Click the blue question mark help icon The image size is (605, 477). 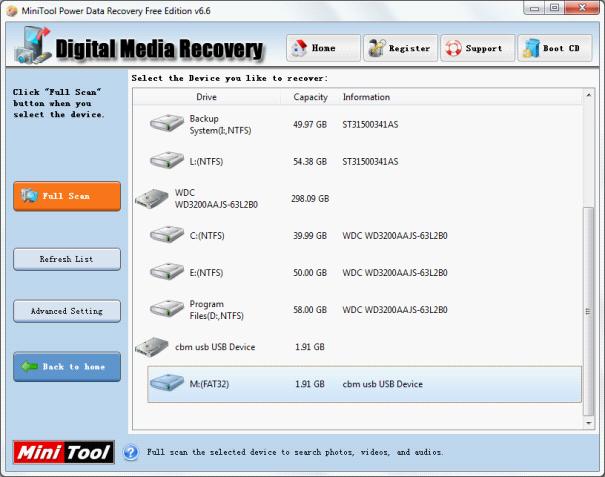click(x=131, y=452)
